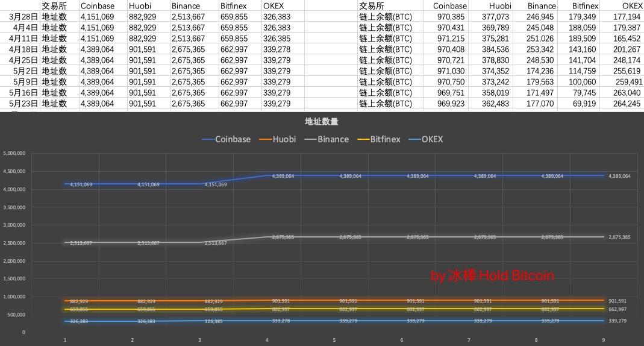Select the chart title 地址数量
The height and width of the screenshot is (346, 644).
[x=322, y=122]
